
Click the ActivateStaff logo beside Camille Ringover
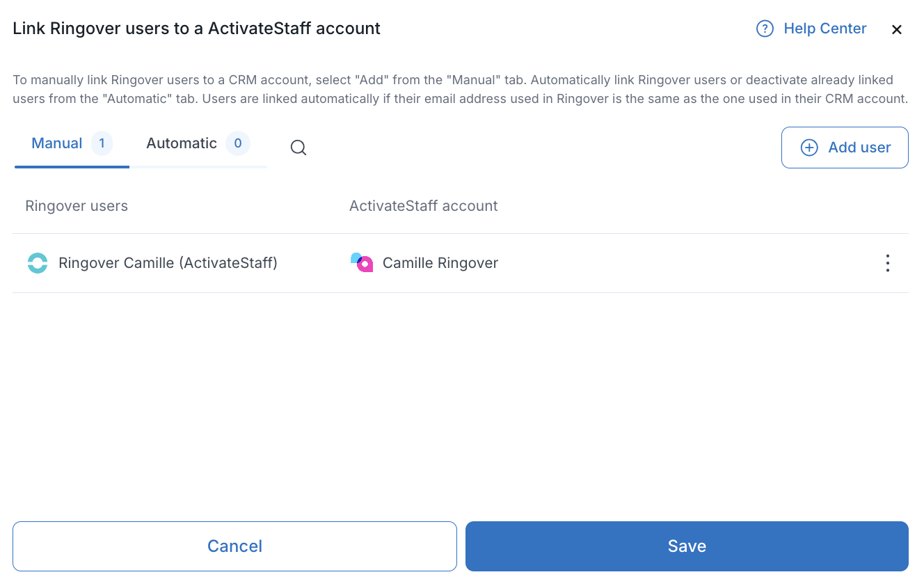pos(362,263)
